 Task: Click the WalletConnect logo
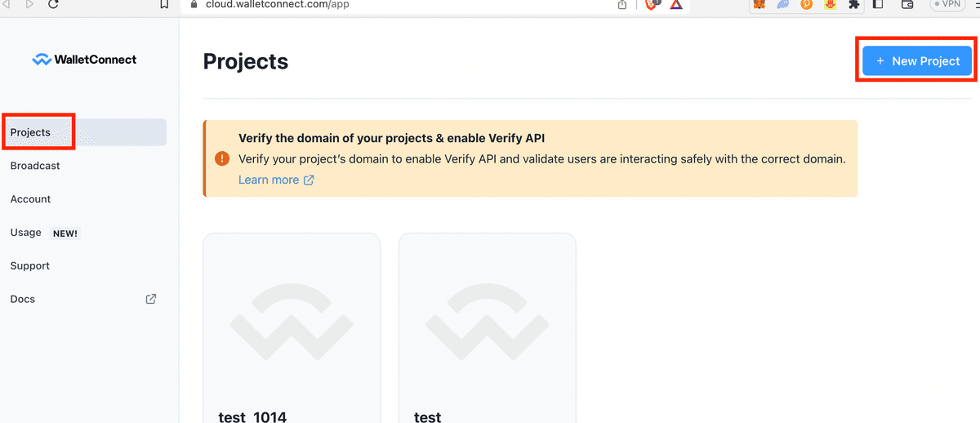pos(84,60)
